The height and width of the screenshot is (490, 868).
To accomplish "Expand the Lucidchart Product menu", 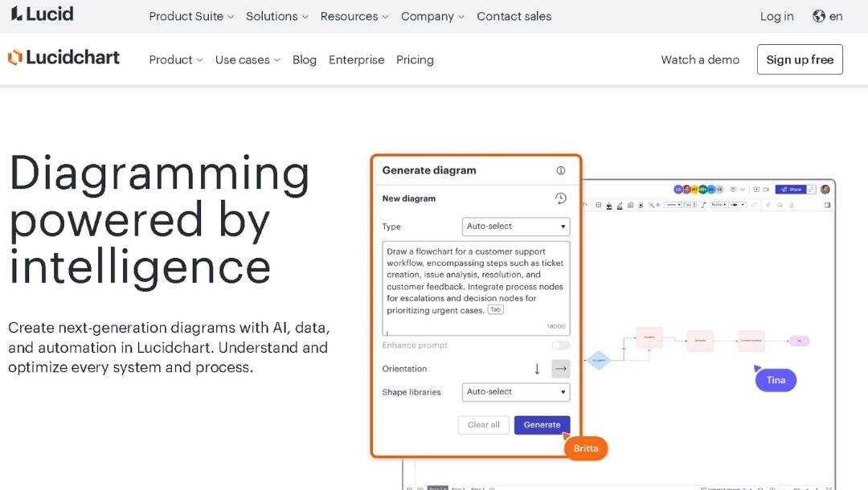I will click(175, 59).
